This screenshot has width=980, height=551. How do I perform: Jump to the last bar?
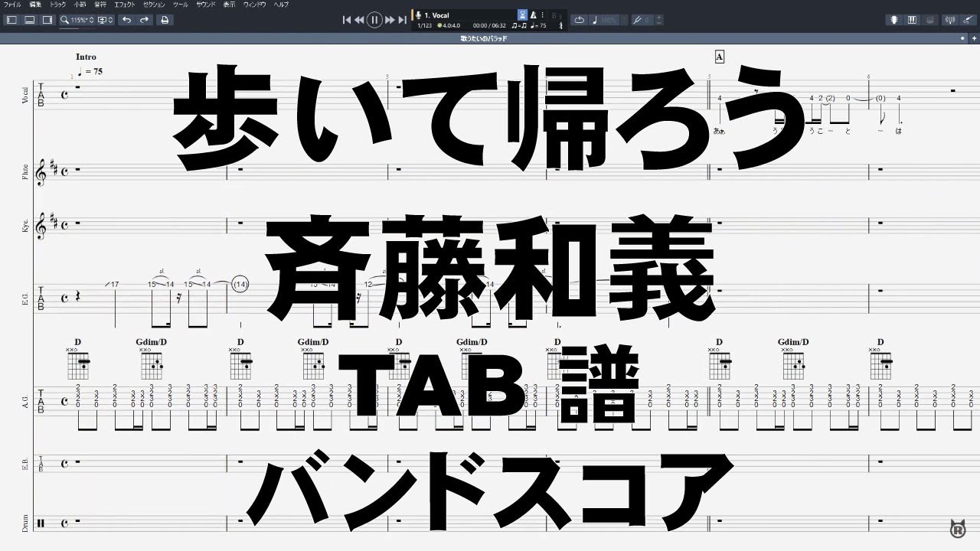[x=402, y=20]
